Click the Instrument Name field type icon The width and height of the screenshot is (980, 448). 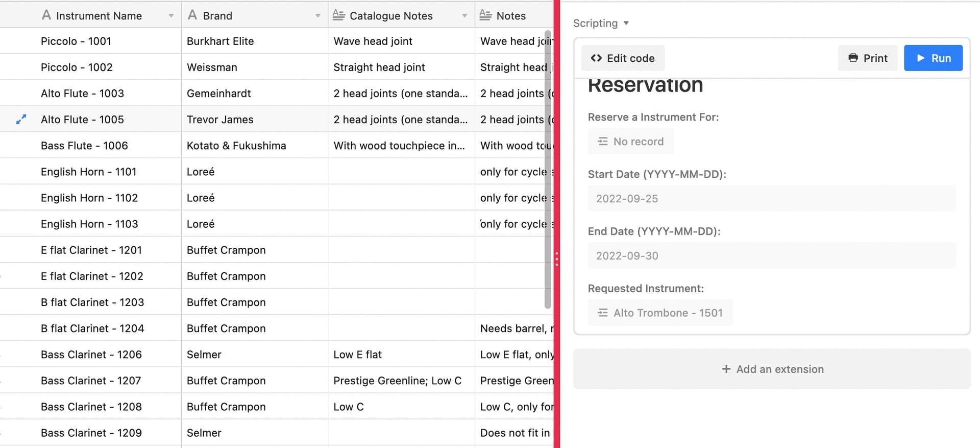46,15
